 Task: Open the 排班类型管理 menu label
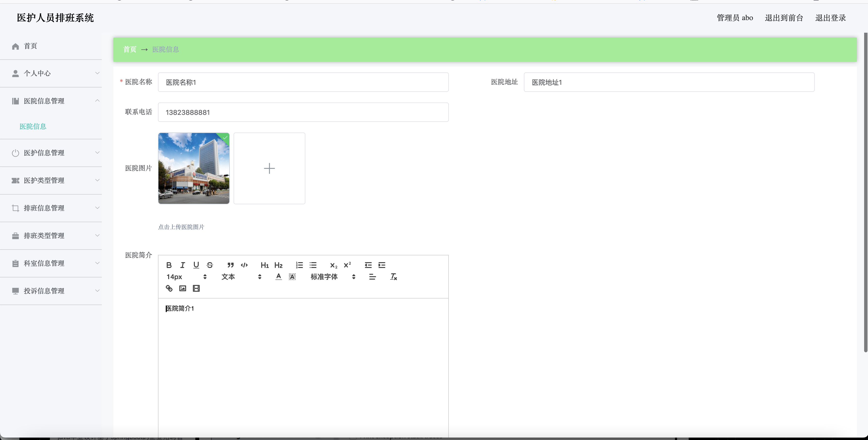point(44,236)
